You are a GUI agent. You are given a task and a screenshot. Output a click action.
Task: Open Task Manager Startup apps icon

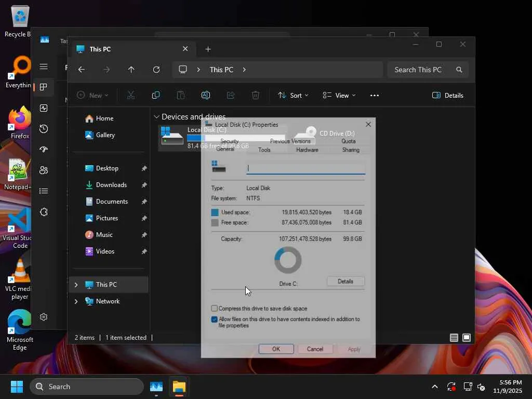pyautogui.click(x=44, y=149)
